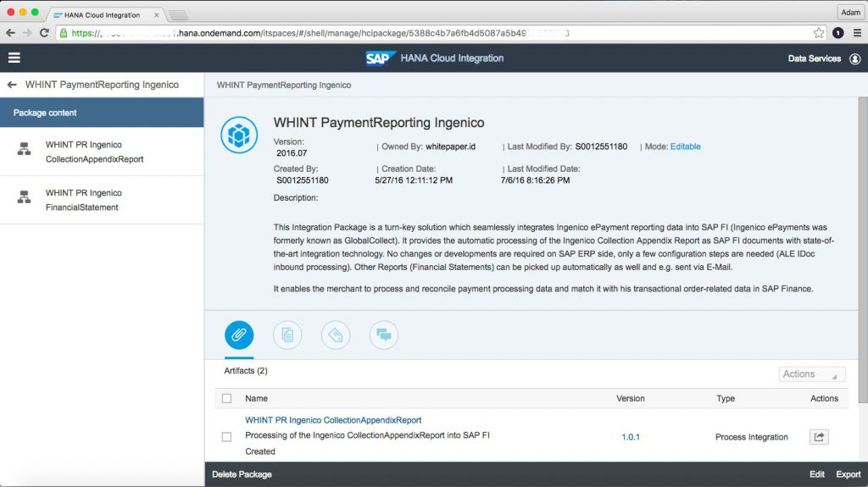Click share action icon for CollectionAppendixReport row
The height and width of the screenshot is (487, 868).
819,437
